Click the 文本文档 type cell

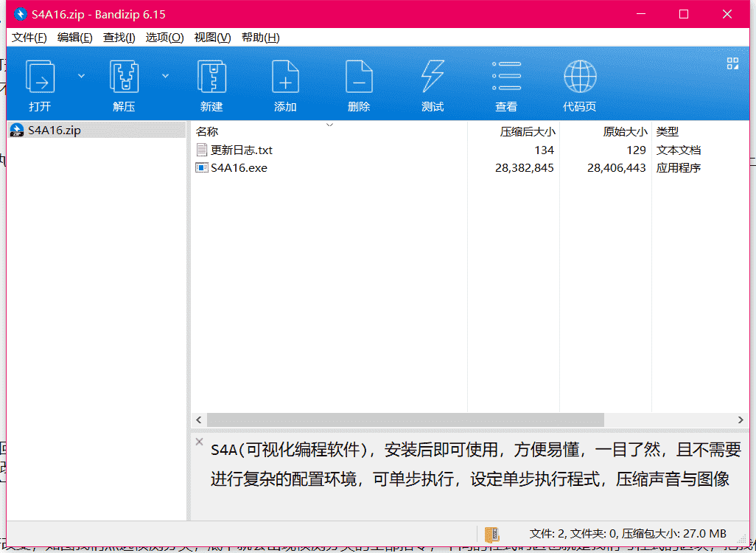(679, 150)
